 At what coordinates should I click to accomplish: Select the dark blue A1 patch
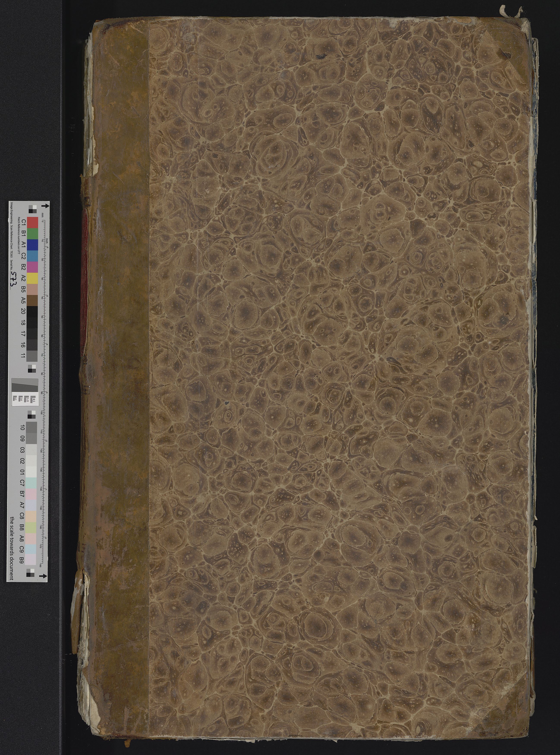tap(33, 245)
